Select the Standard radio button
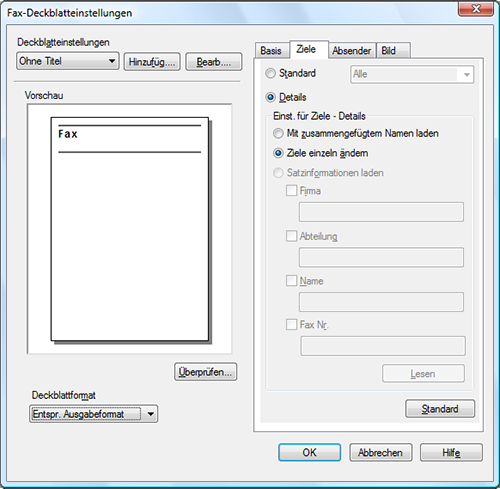 (x=270, y=73)
